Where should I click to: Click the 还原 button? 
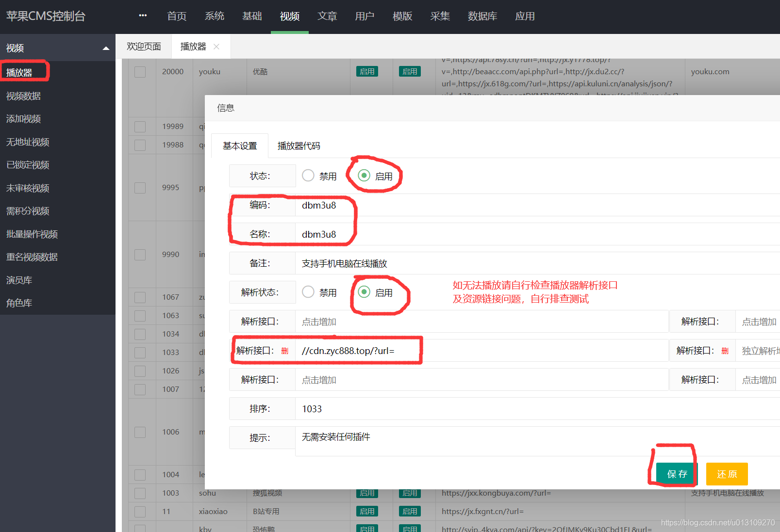727,474
